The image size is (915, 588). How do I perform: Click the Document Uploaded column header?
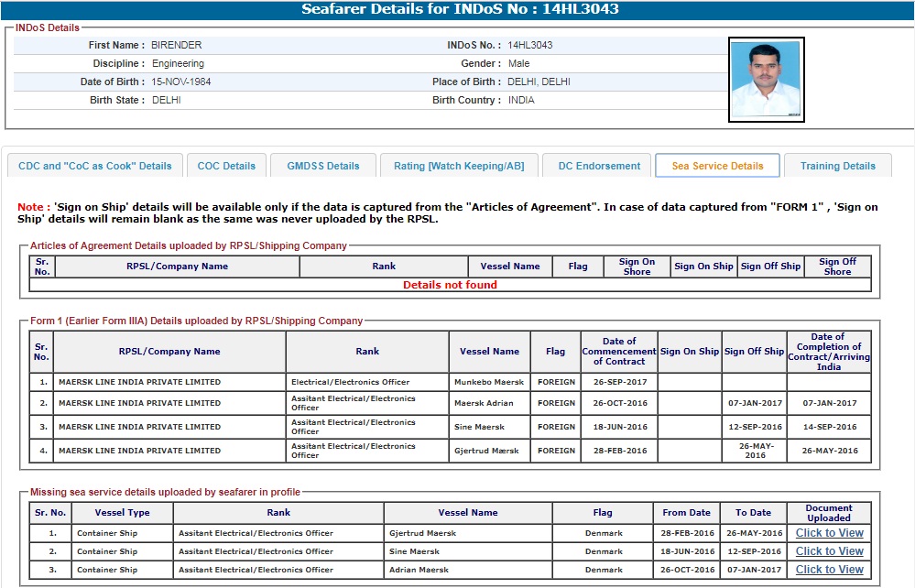829,513
